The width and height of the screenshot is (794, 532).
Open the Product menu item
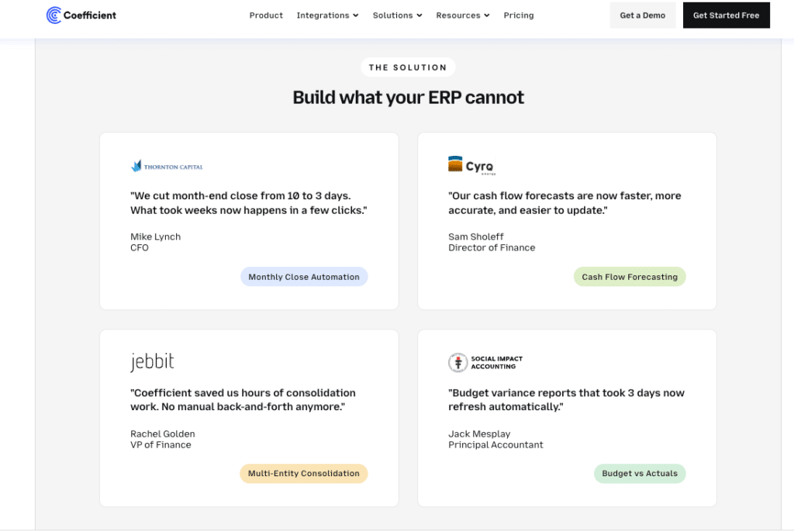(266, 16)
